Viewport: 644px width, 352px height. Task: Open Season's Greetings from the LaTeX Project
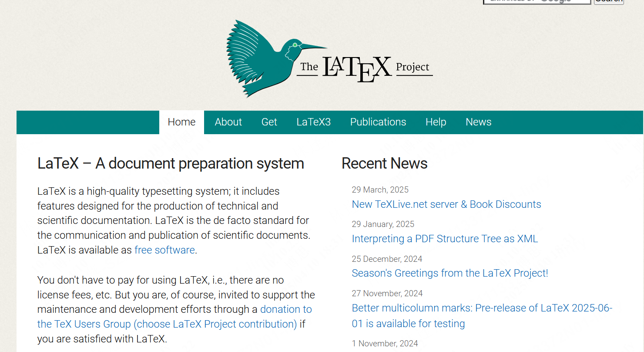point(450,273)
